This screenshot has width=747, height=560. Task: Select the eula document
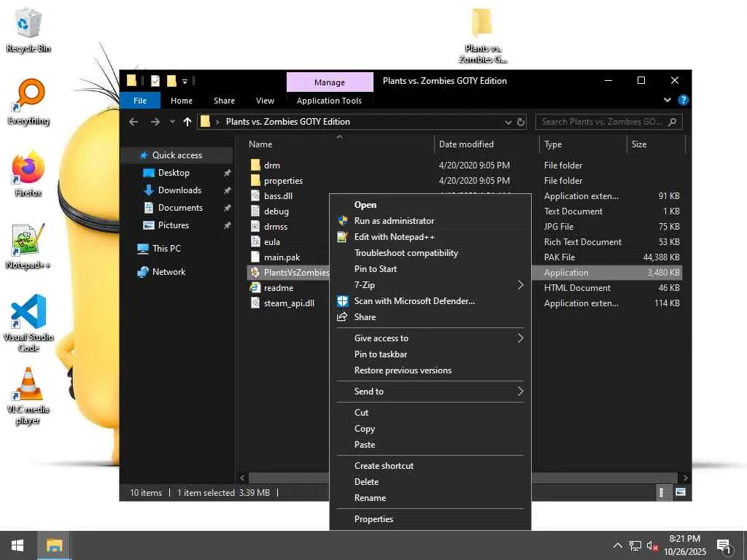coord(272,242)
